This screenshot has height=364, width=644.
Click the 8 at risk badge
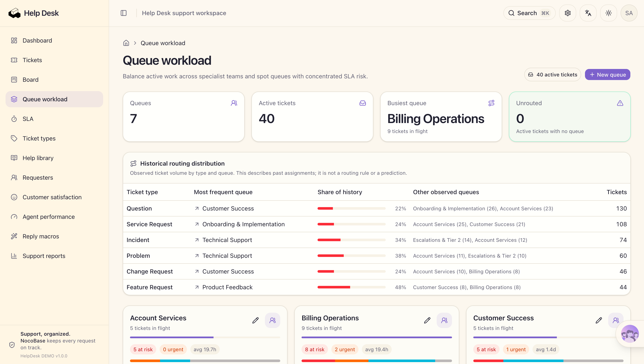point(315,350)
